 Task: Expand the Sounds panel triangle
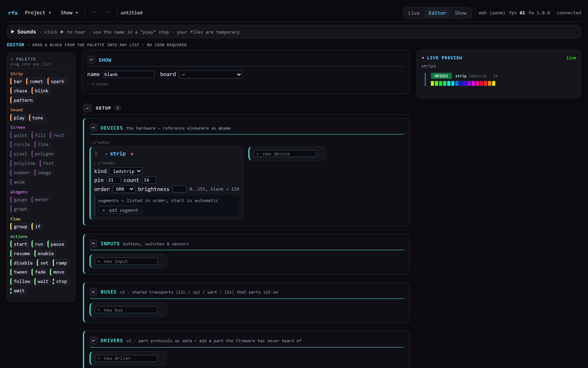[13, 32]
